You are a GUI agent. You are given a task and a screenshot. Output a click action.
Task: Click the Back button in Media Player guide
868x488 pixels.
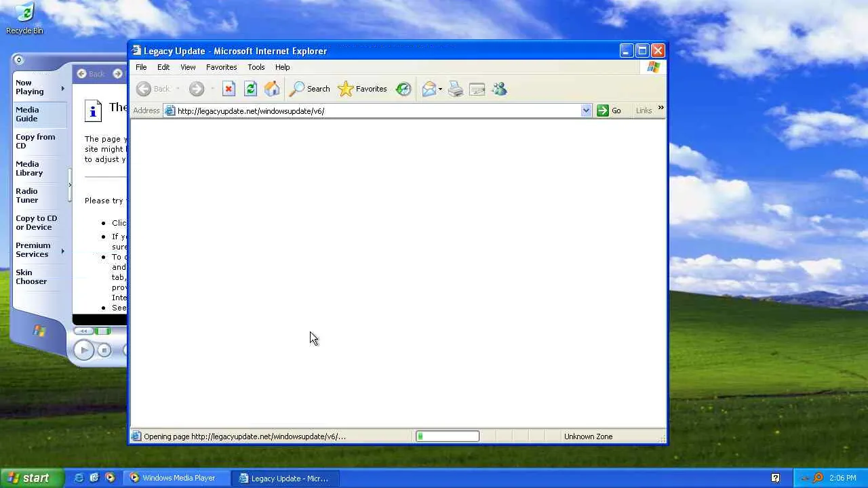point(91,74)
